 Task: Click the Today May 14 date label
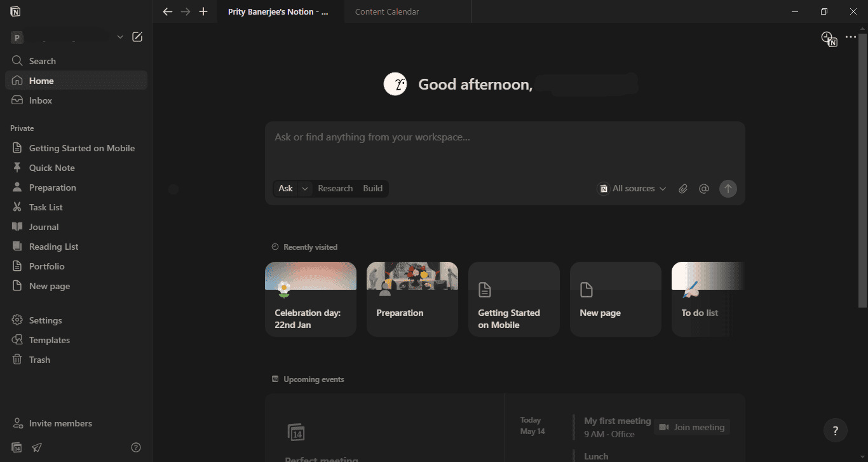click(532, 426)
